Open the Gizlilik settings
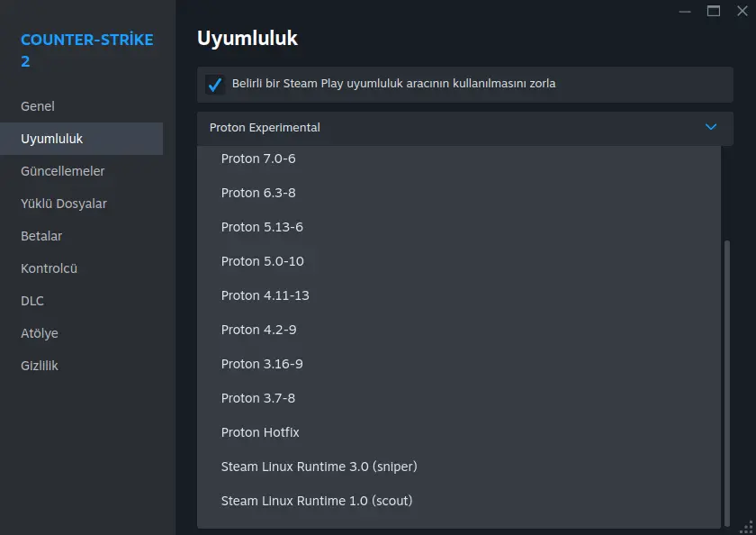The image size is (756, 535). point(82,366)
